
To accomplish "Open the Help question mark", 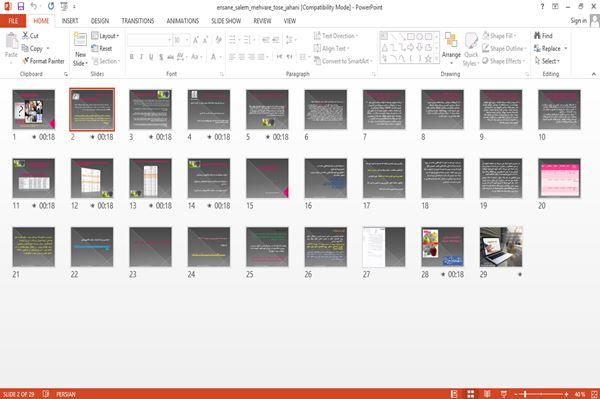I will click(x=542, y=7).
